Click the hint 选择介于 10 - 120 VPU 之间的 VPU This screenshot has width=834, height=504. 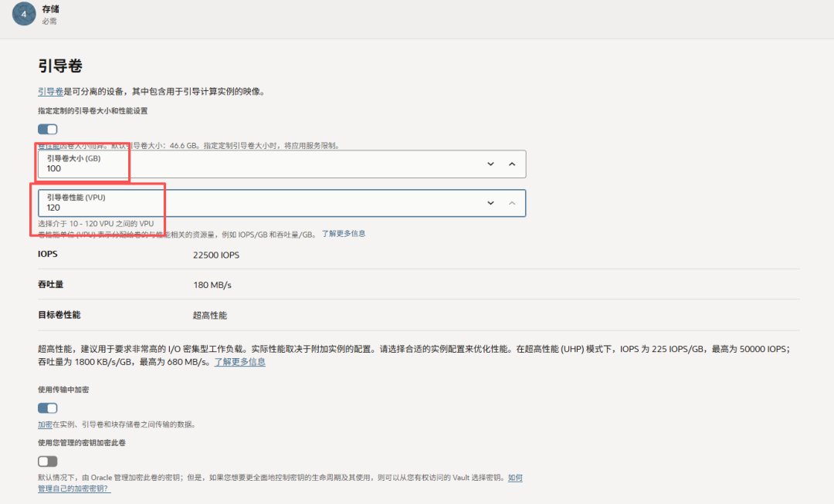[x=96, y=223]
